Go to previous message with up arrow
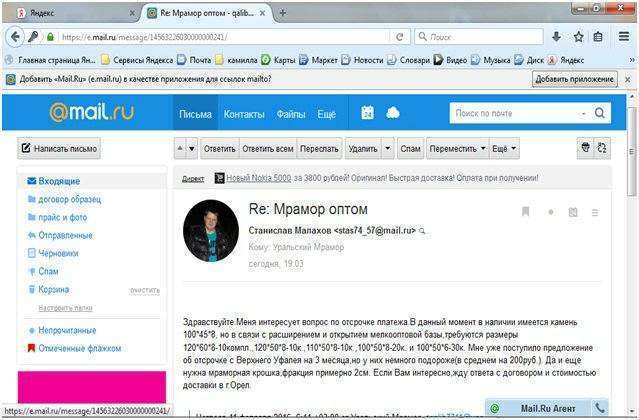The image size is (639, 420). pyautogui.click(x=181, y=149)
